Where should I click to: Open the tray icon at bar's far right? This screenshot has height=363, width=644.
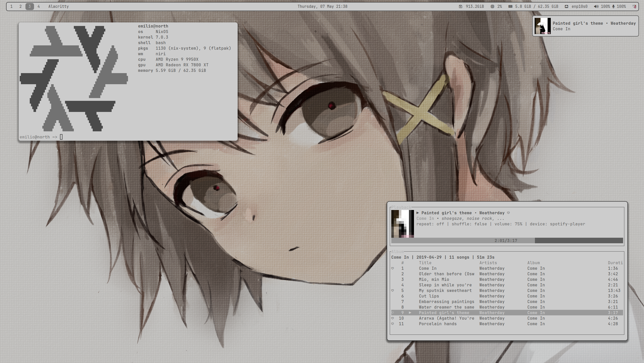pyautogui.click(x=634, y=7)
